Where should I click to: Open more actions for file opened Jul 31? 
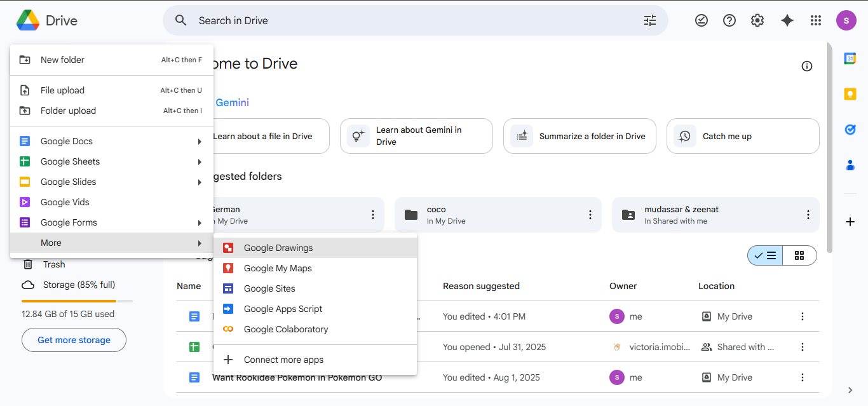click(x=803, y=347)
